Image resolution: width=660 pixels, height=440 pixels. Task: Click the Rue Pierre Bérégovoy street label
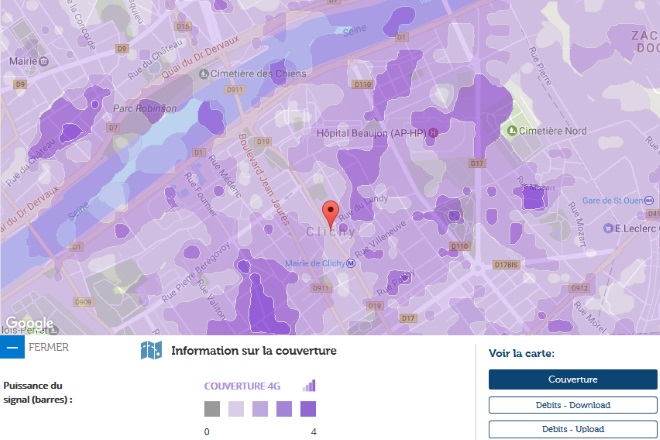[196, 272]
